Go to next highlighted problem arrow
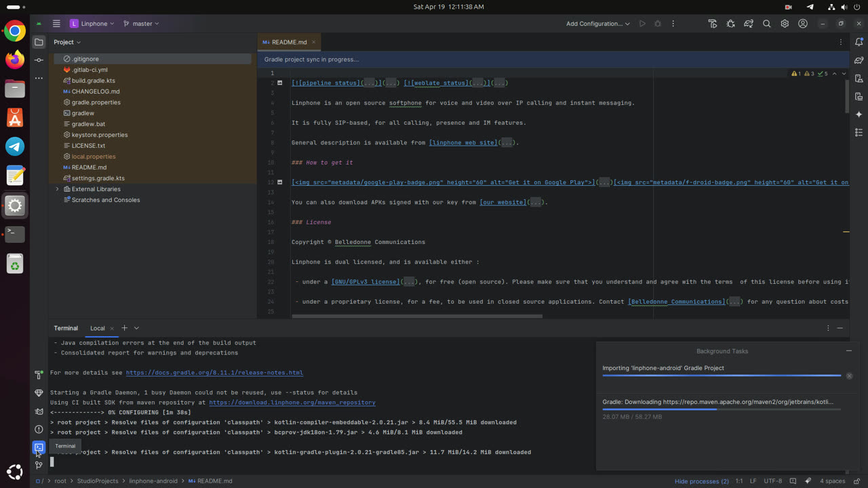Viewport: 868px width, 488px height. 844,73
